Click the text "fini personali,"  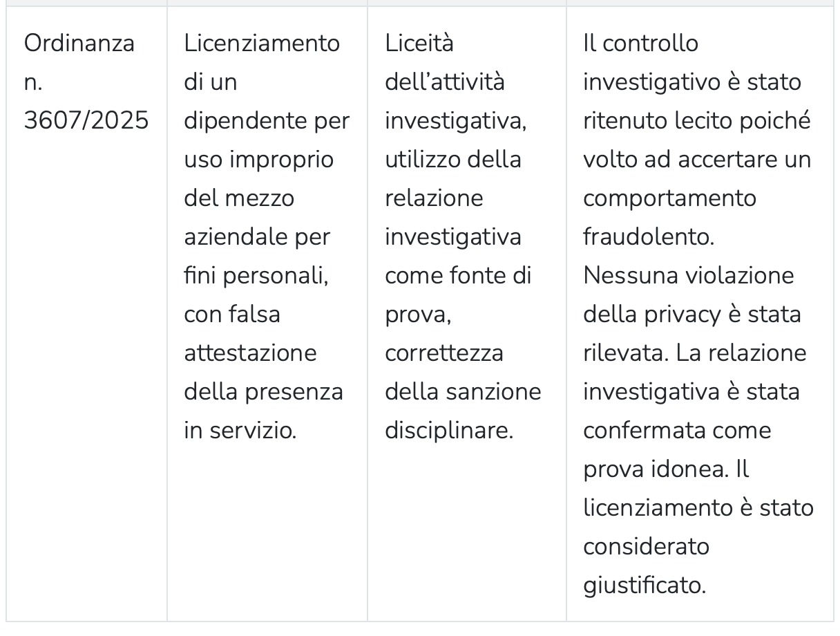[256, 276]
